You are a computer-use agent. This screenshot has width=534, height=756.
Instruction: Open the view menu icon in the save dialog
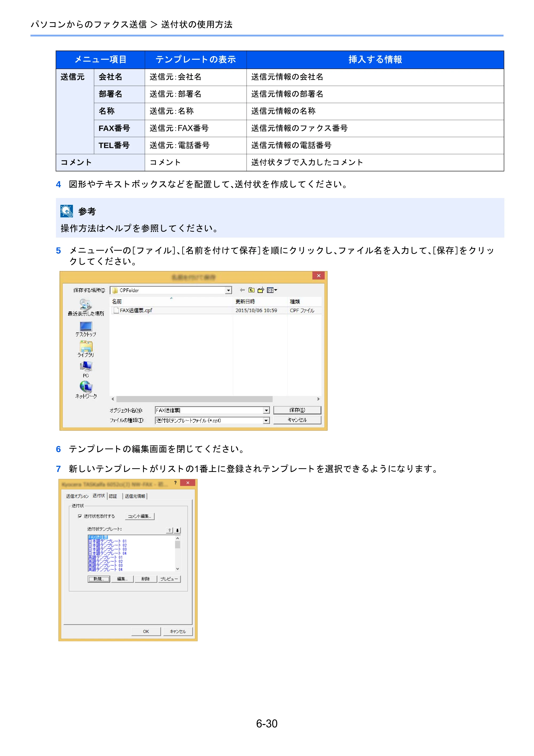pyautogui.click(x=272, y=290)
